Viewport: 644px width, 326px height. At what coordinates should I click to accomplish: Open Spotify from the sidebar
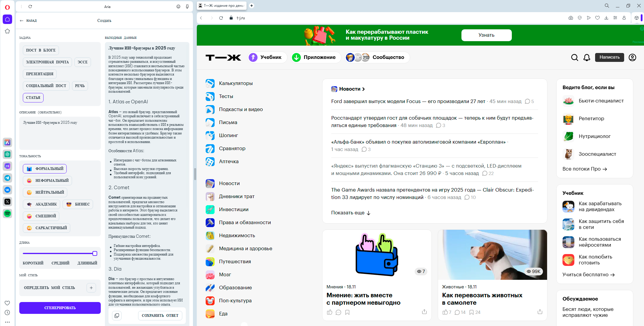point(7,213)
